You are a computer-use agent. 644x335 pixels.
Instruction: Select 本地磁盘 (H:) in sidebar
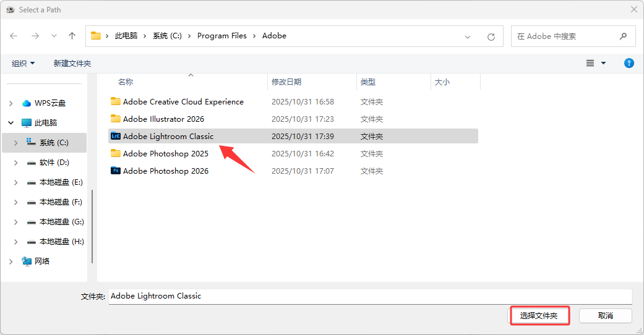[x=62, y=242]
